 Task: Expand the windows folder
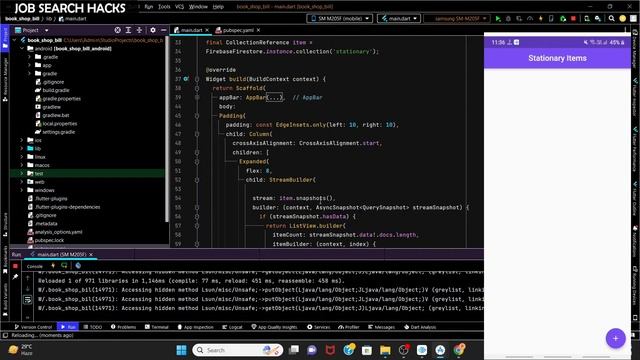click(x=22, y=190)
